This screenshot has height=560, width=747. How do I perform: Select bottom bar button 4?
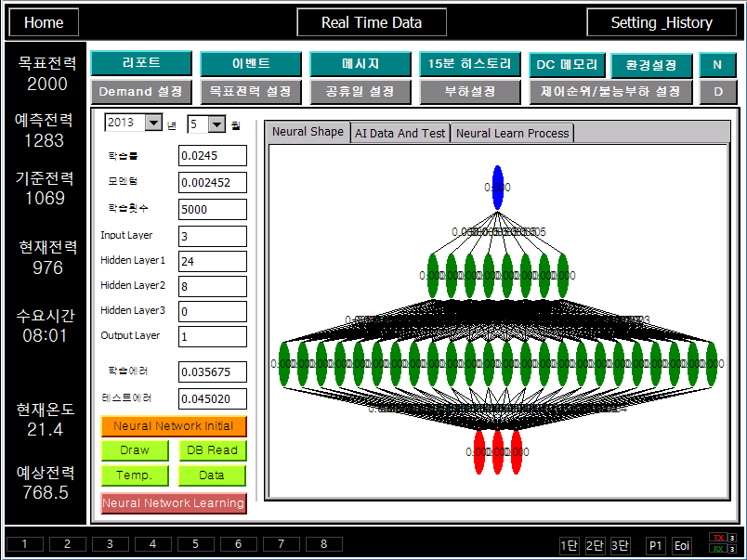pos(153,544)
